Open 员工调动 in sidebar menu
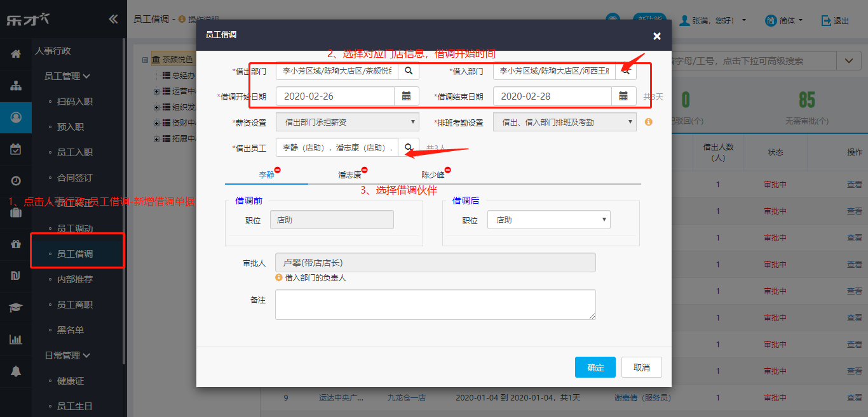This screenshot has height=417, width=868. (74, 228)
